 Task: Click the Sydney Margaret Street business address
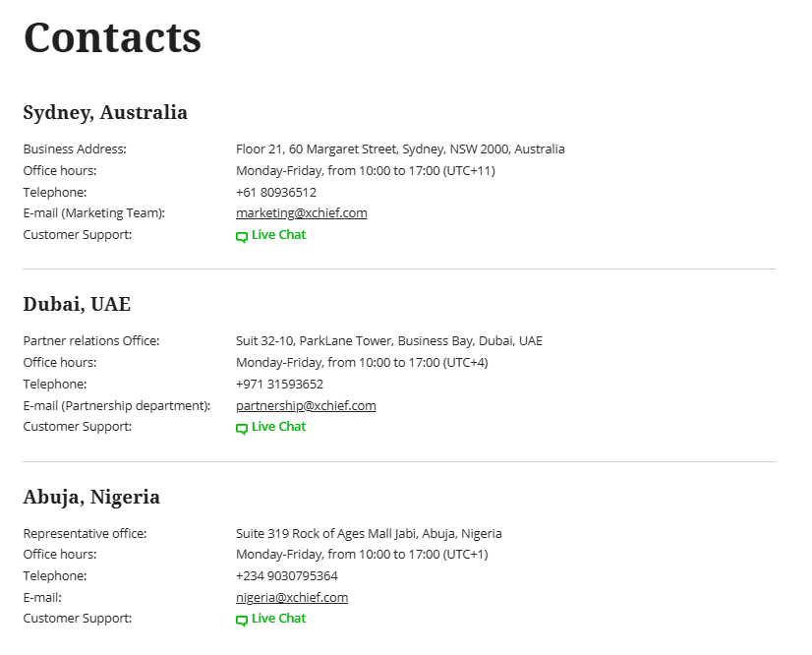click(x=400, y=149)
